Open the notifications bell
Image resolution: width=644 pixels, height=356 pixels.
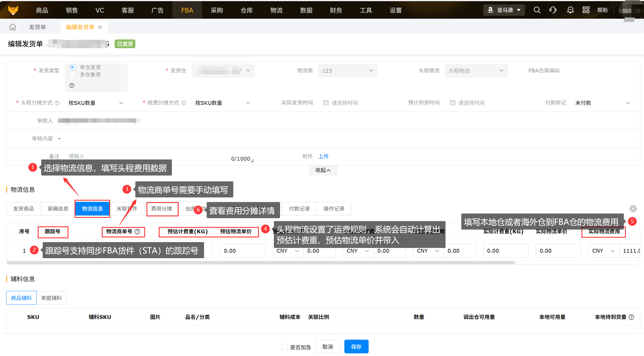pos(570,10)
